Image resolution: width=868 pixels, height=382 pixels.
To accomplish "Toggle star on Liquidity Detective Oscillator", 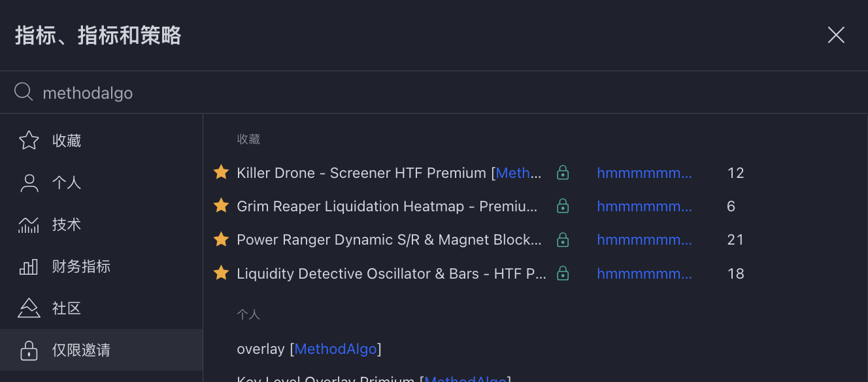I will [x=222, y=273].
